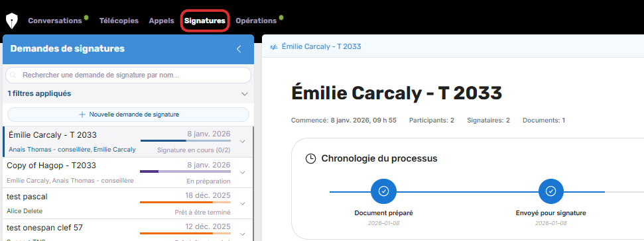Click the Envoyé pour signature timeline step
This screenshot has height=241, width=644.
550,191
